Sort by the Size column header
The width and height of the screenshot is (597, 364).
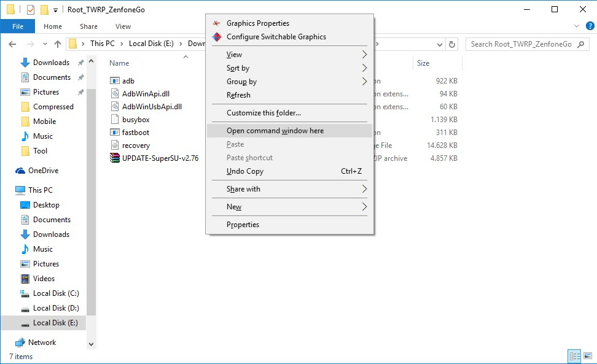(x=423, y=63)
